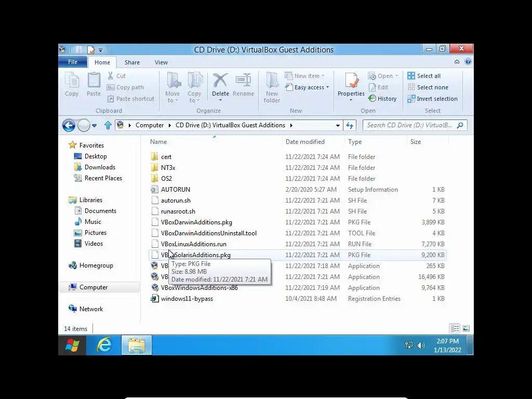
Task: Open the Move to command
Action: point(172,87)
